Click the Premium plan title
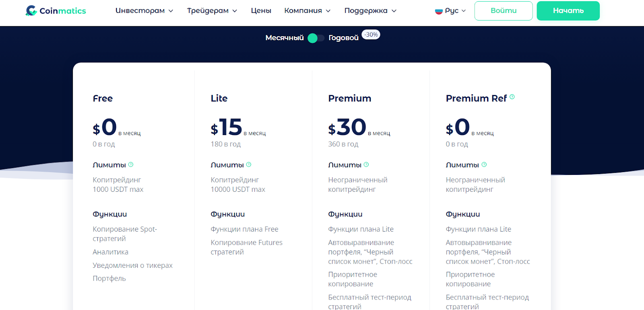644x310 pixels. (350, 99)
